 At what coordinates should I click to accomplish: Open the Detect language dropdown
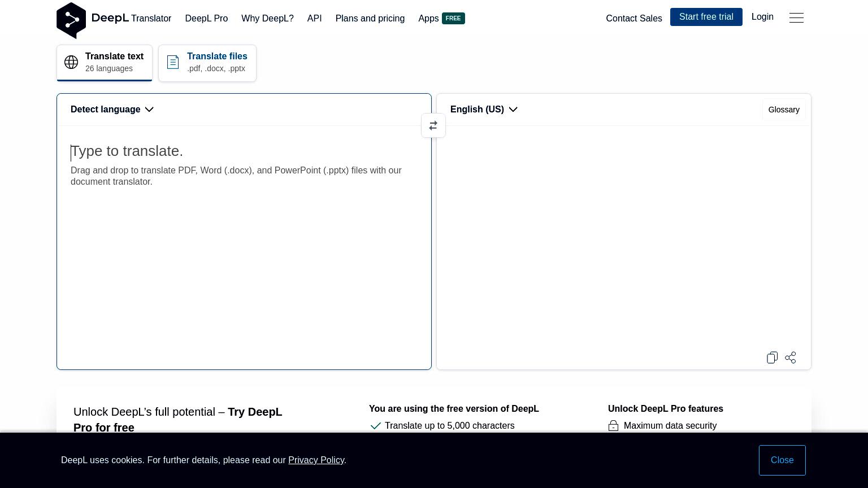[112, 110]
